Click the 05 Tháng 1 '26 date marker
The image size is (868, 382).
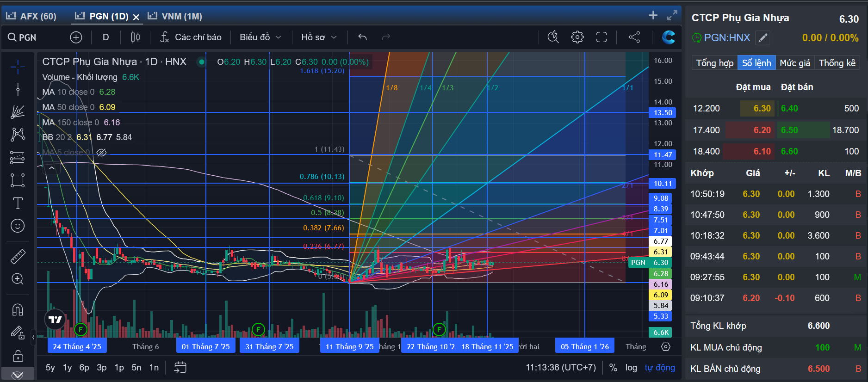point(585,346)
